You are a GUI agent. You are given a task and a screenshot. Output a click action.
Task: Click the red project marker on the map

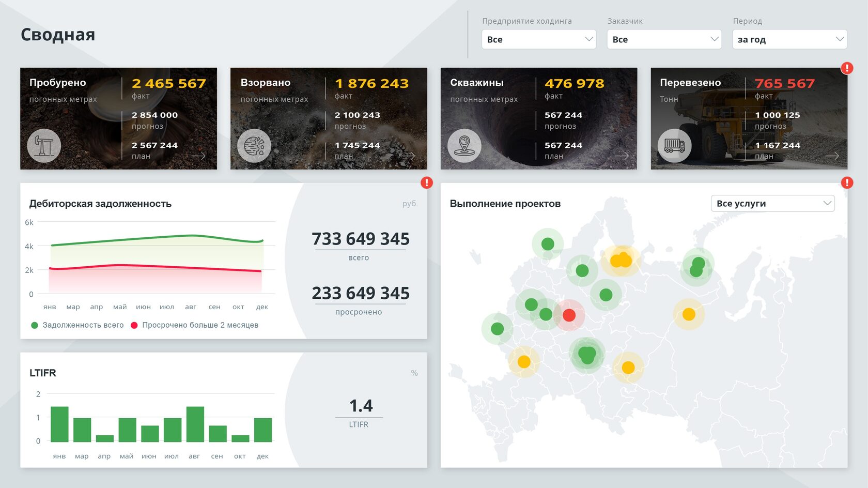point(569,314)
